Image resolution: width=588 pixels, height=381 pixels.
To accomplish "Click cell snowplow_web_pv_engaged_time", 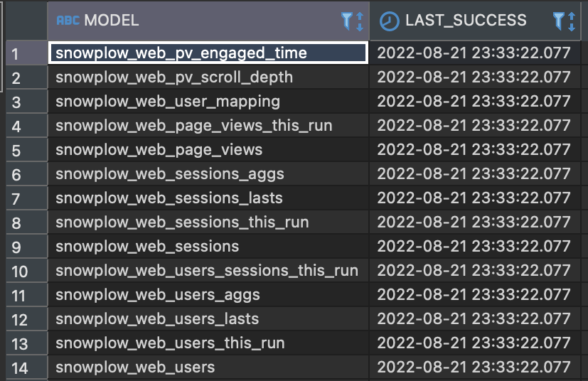I will pyautogui.click(x=208, y=53).
